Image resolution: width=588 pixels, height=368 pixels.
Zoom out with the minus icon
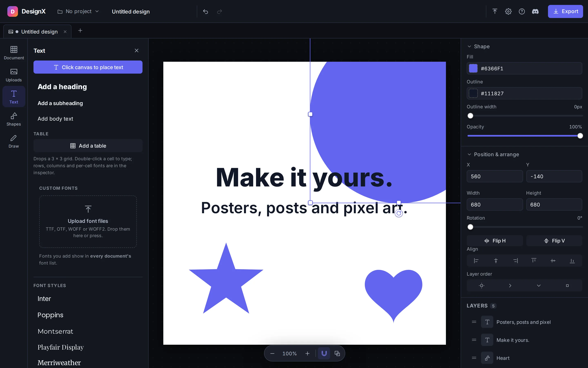click(x=272, y=353)
